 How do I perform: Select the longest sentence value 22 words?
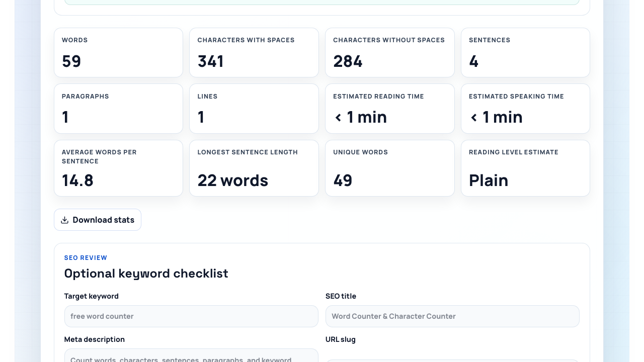[x=233, y=180]
